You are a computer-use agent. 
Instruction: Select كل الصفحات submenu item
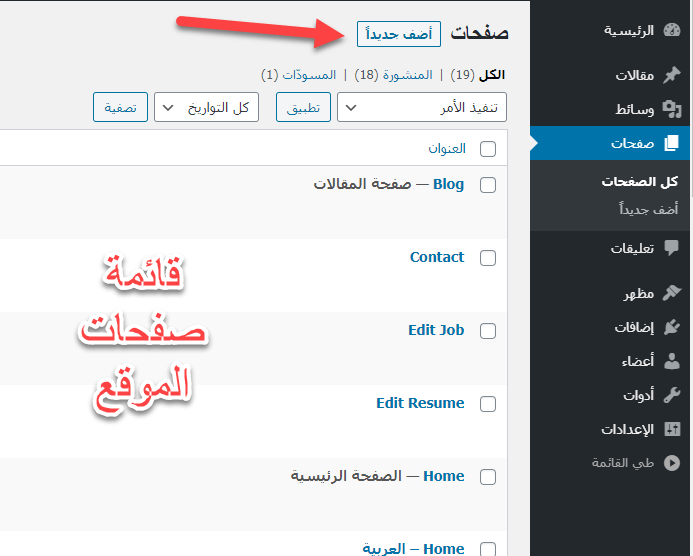pos(640,182)
